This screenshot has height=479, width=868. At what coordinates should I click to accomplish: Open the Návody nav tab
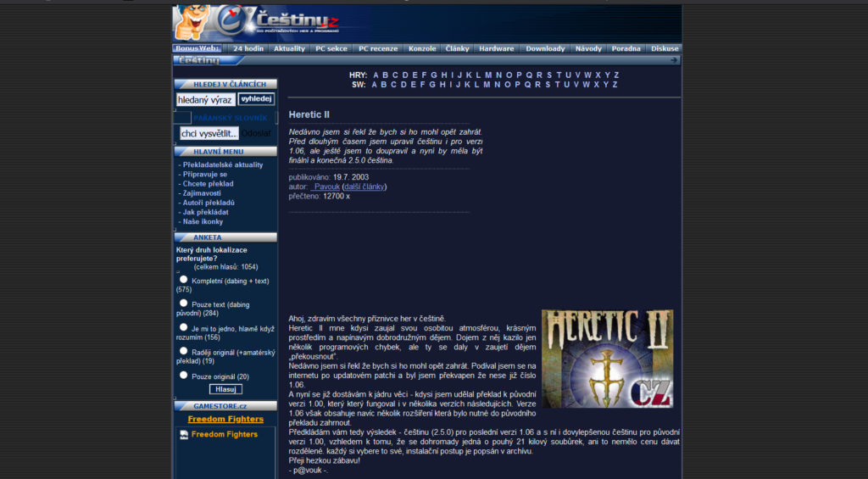588,48
